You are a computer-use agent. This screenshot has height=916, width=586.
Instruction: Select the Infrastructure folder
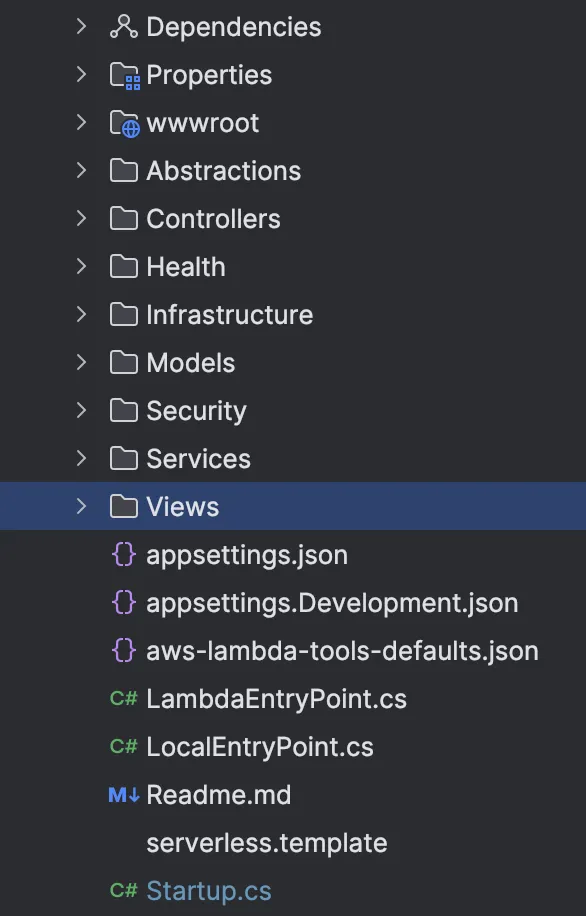(229, 315)
